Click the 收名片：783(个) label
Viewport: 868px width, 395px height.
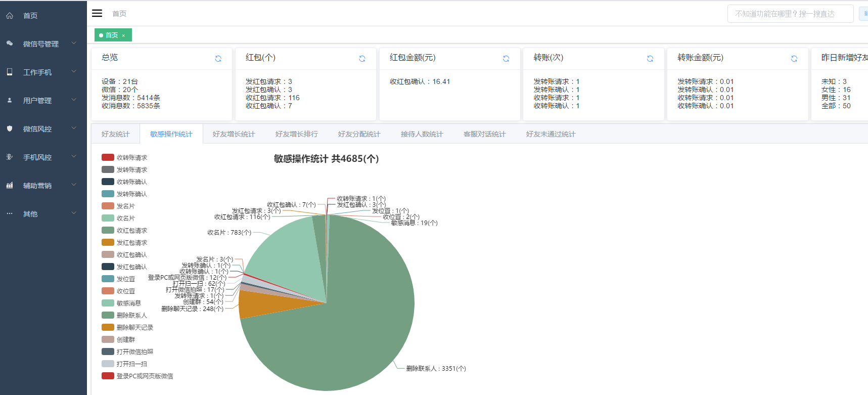pos(229,233)
